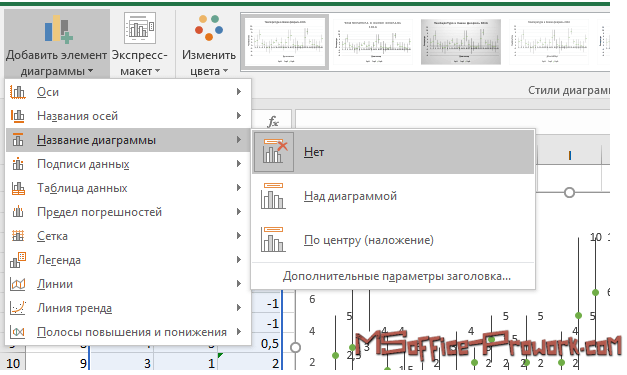
Task: Open the Названия осей menu item
Action: pos(128,116)
